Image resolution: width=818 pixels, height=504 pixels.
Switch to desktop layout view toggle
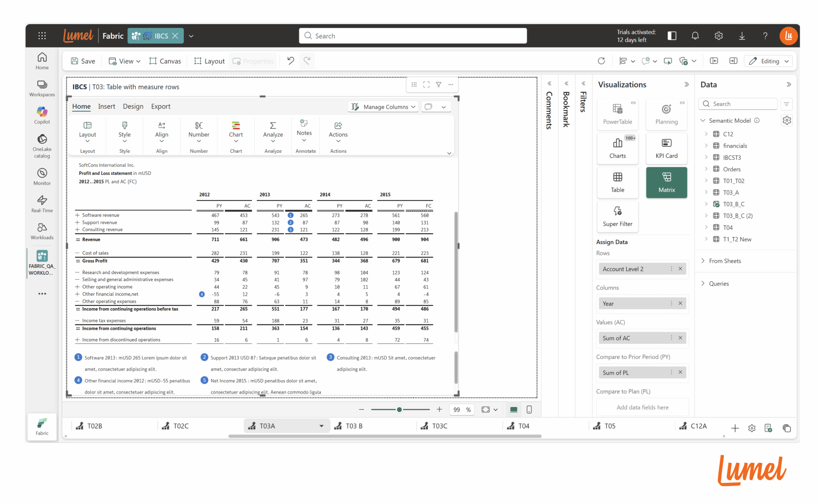513,409
